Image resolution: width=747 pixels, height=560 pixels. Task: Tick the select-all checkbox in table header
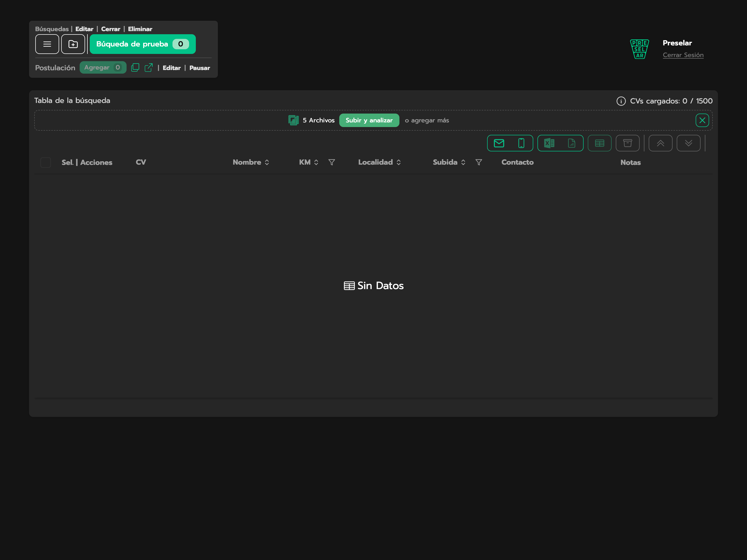pos(46,162)
